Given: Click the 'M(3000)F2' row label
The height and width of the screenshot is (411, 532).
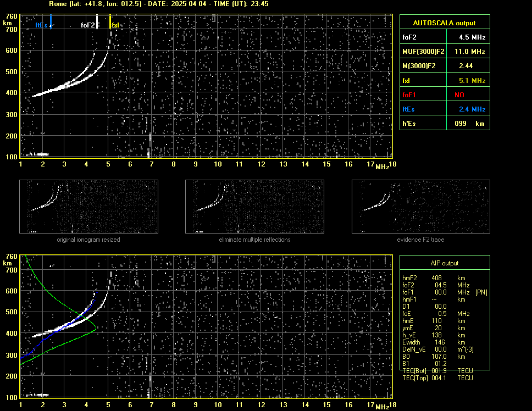Looking at the screenshot, I should [x=419, y=66].
